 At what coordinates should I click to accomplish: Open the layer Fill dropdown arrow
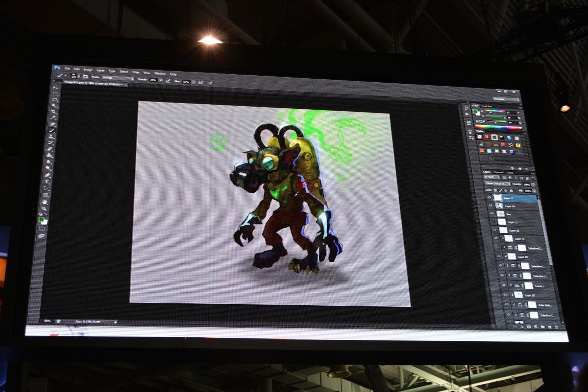pyautogui.click(x=534, y=191)
